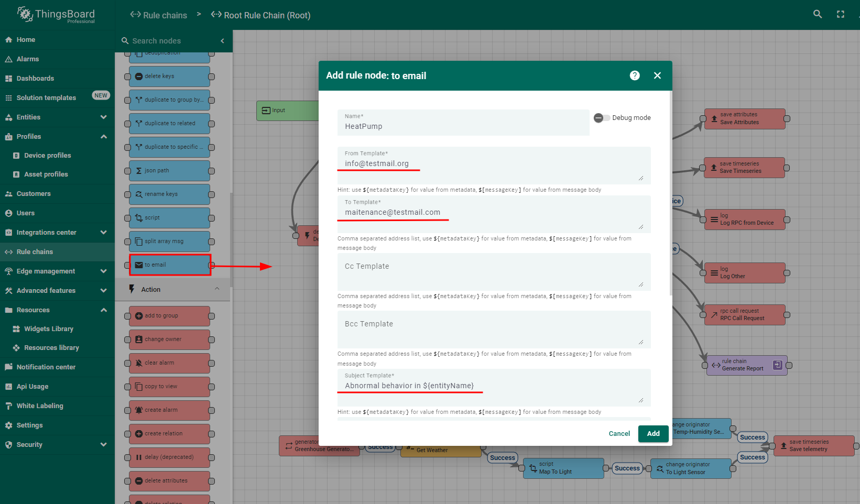This screenshot has width=860, height=504.
Task: Click the help question mark icon in dialog
Action: click(x=635, y=75)
